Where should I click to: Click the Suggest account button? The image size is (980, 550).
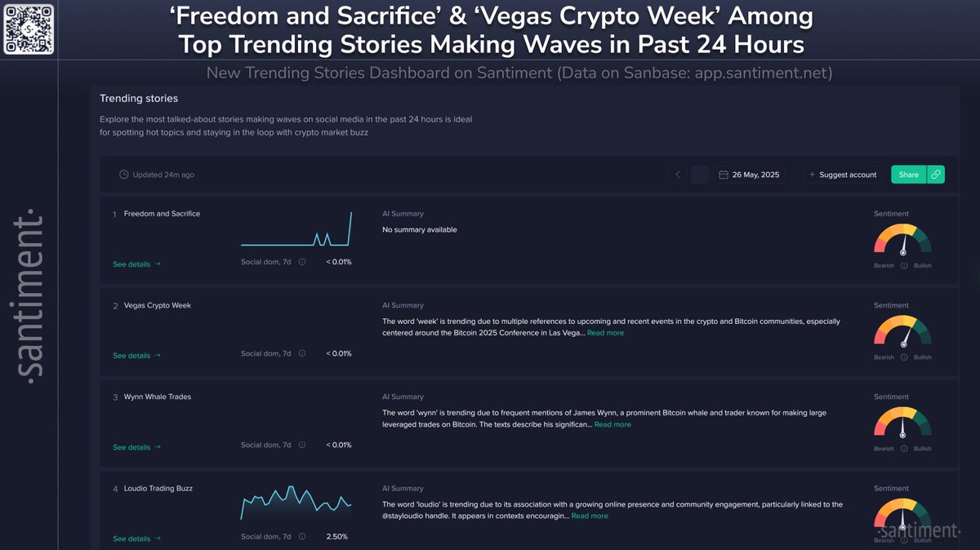844,175
